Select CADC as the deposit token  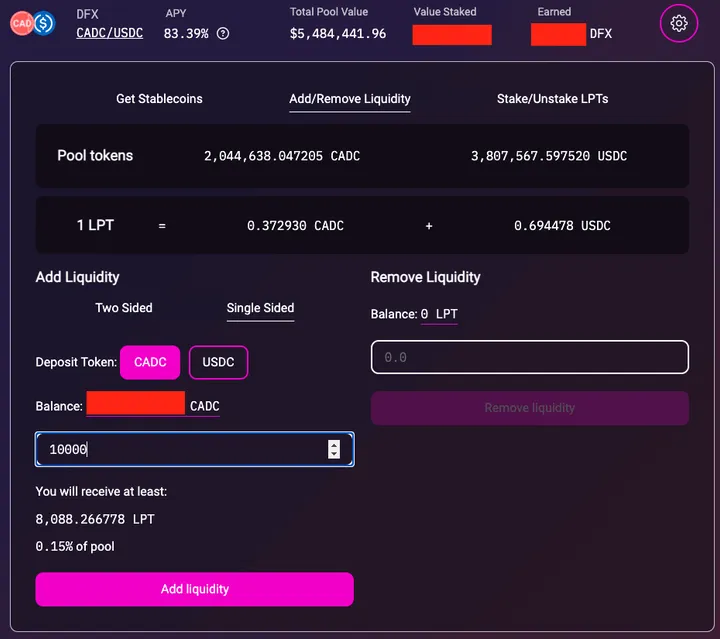(x=150, y=362)
